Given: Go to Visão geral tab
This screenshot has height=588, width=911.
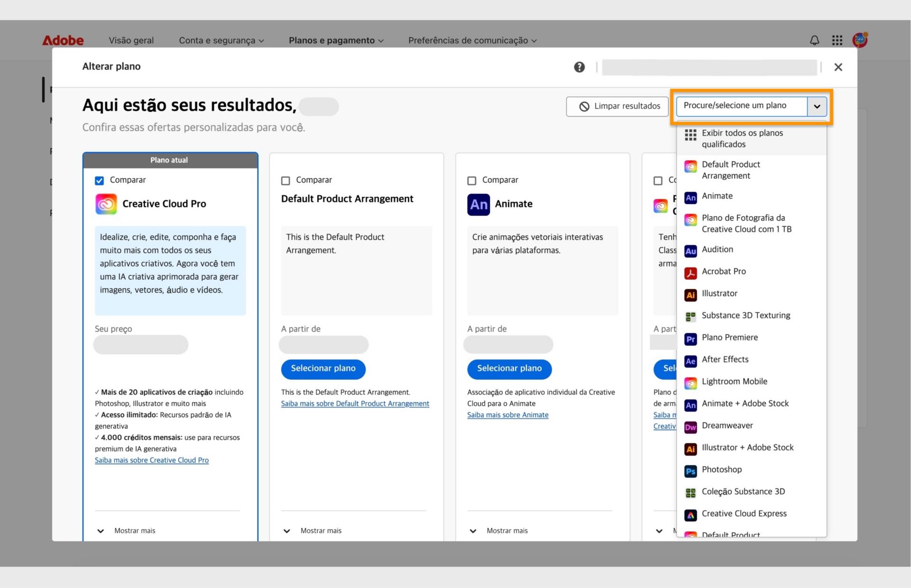Looking at the screenshot, I should pos(131,40).
